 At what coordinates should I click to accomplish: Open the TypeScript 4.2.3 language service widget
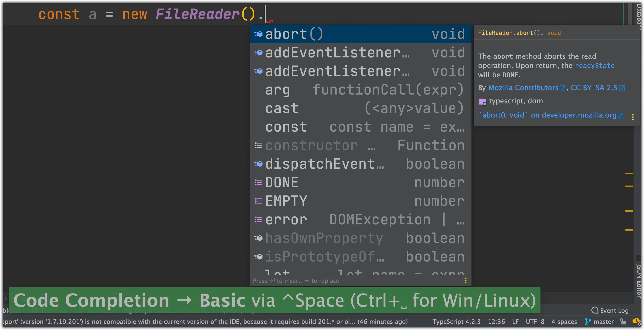(x=456, y=322)
